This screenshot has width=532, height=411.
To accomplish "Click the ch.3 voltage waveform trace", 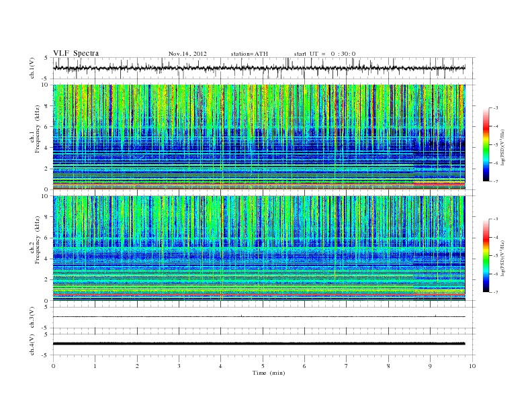I will 259,317.
